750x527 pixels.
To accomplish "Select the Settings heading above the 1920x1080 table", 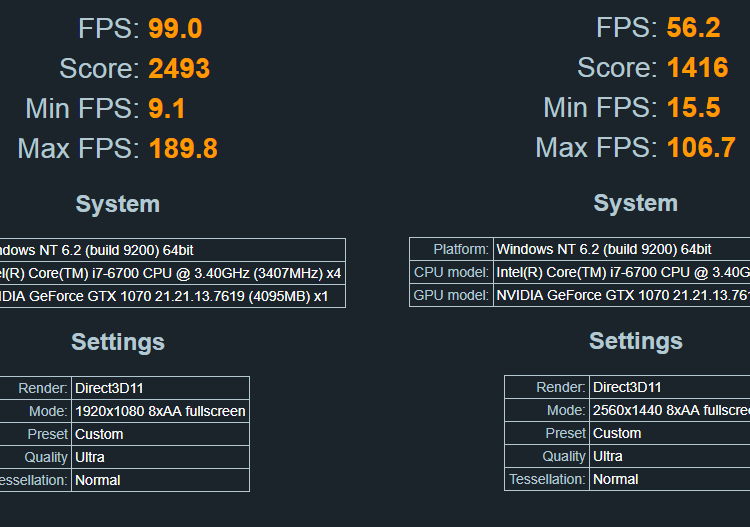I will point(117,342).
